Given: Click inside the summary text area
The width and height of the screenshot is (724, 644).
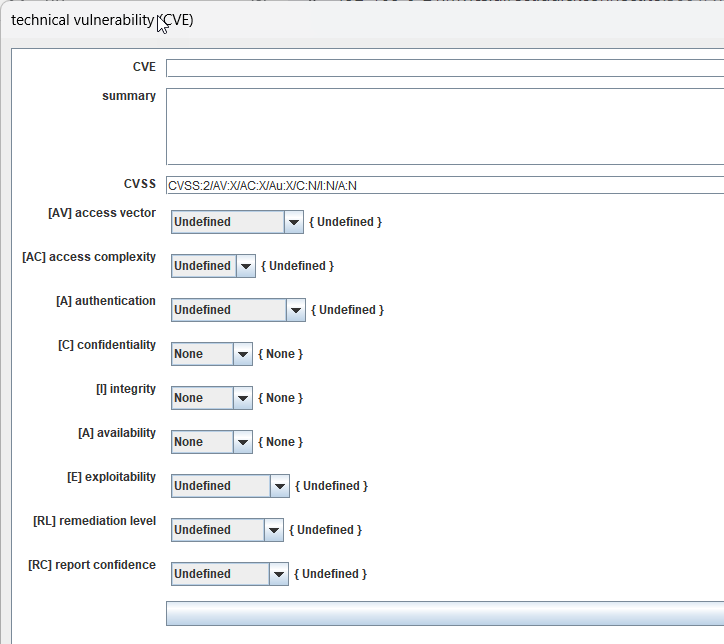Looking at the screenshot, I should (x=445, y=126).
